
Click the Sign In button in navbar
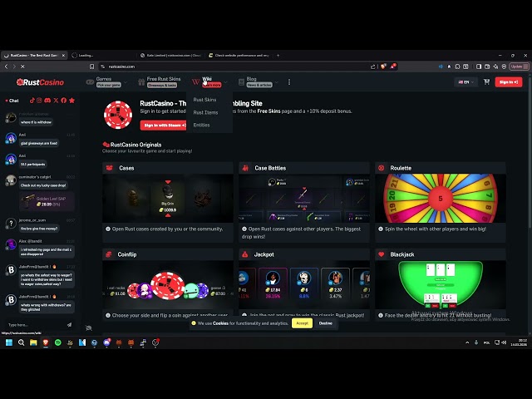(x=509, y=82)
